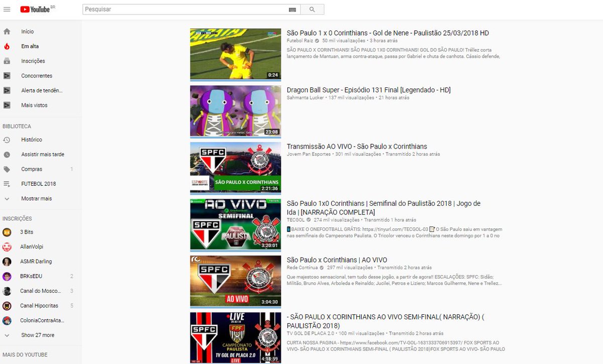
Task: Open title São Paulo 1 x 0 Corinthians - Gol de Nene
Action: (x=388, y=33)
